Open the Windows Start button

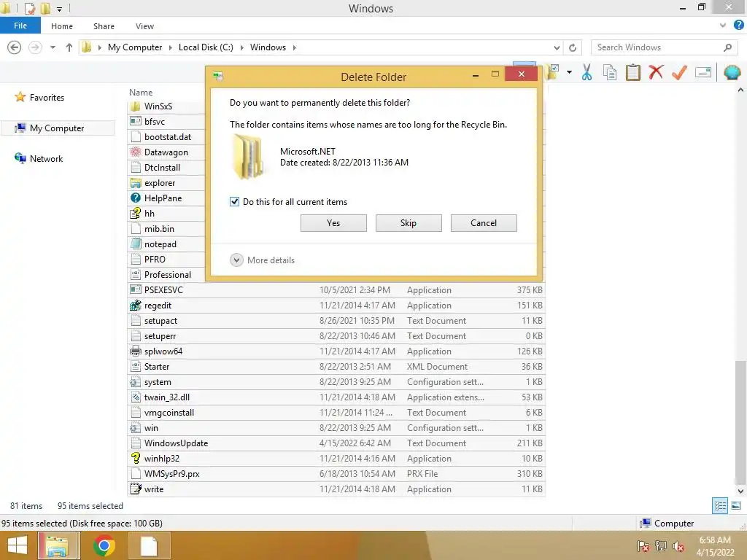[18, 545]
